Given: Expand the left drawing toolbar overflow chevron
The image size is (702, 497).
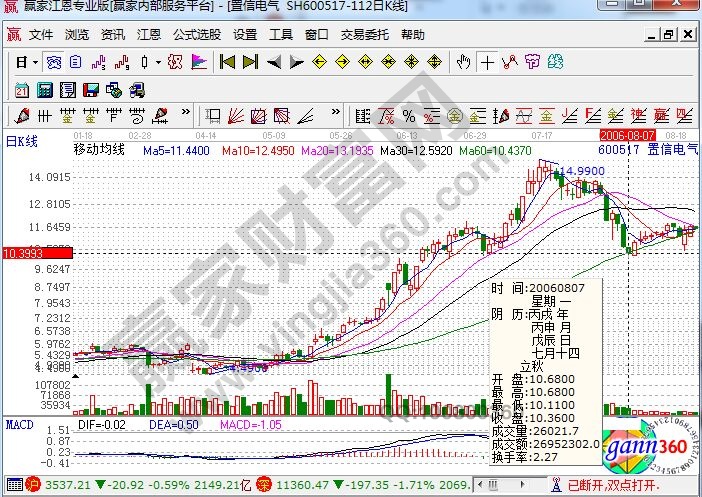Looking at the screenshot, I should coord(187,114).
